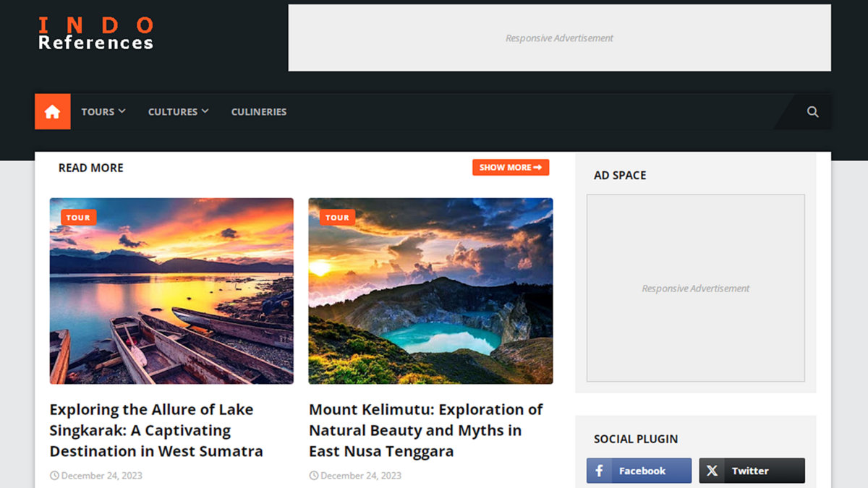Click the chevron next to TOURS
868x488 pixels.
[x=122, y=111]
